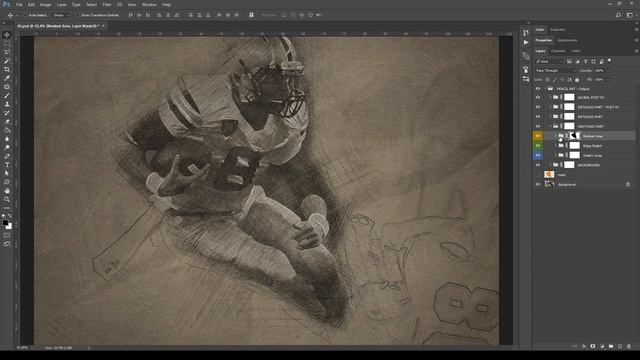Select the Magic Wand tool
640x360 pixels.
point(7,61)
